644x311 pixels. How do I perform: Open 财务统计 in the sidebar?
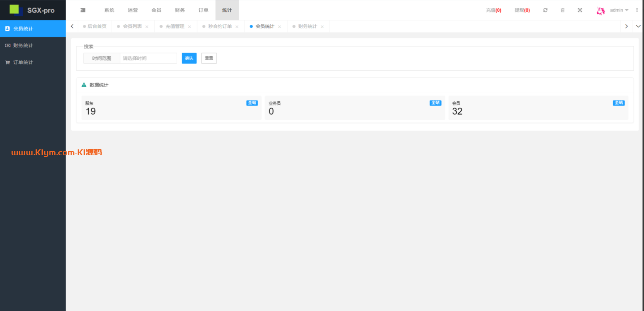click(33, 45)
